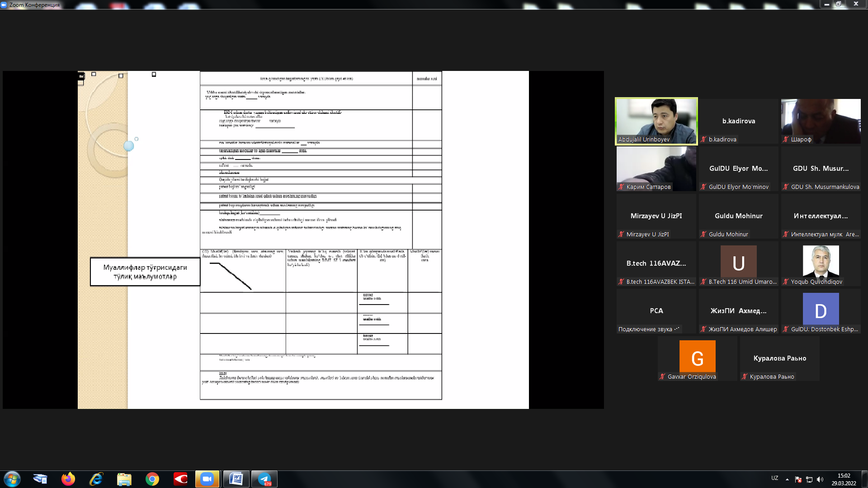Screen dimensions: 868x488
Task: Open Action Center flag notification icon
Action: [x=798, y=479]
